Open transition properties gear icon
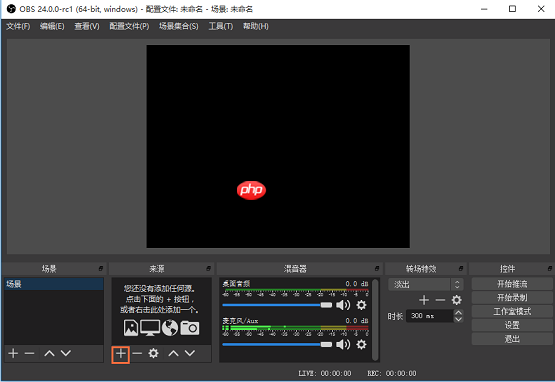The width and height of the screenshot is (555, 382). click(x=457, y=300)
